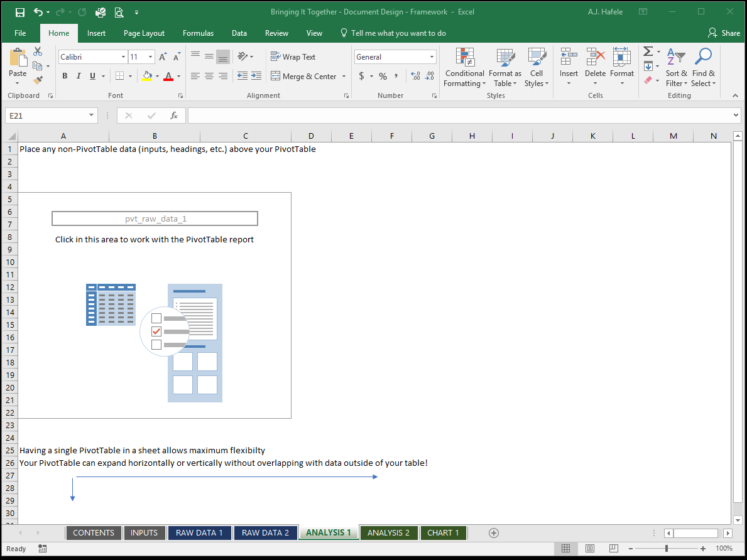747x560 pixels.
Task: Open Cell Styles gallery
Action: tap(537, 67)
